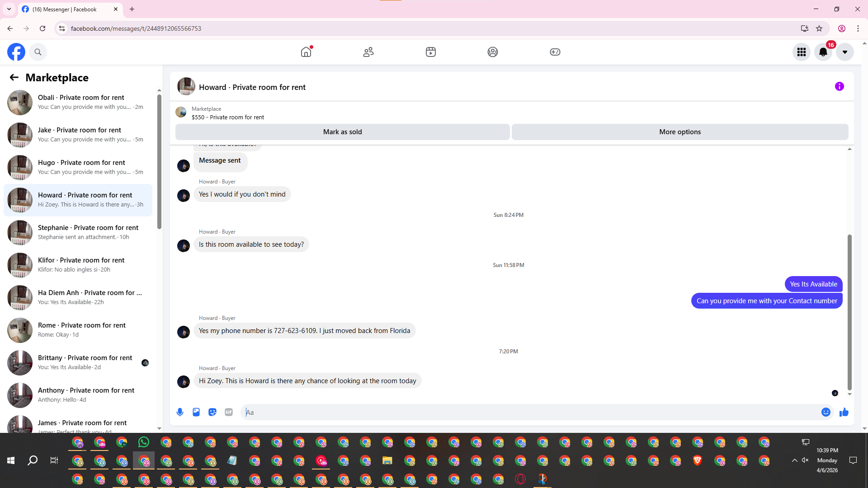Choose a sticker icon
The width and height of the screenshot is (868, 488).
pos(212,412)
